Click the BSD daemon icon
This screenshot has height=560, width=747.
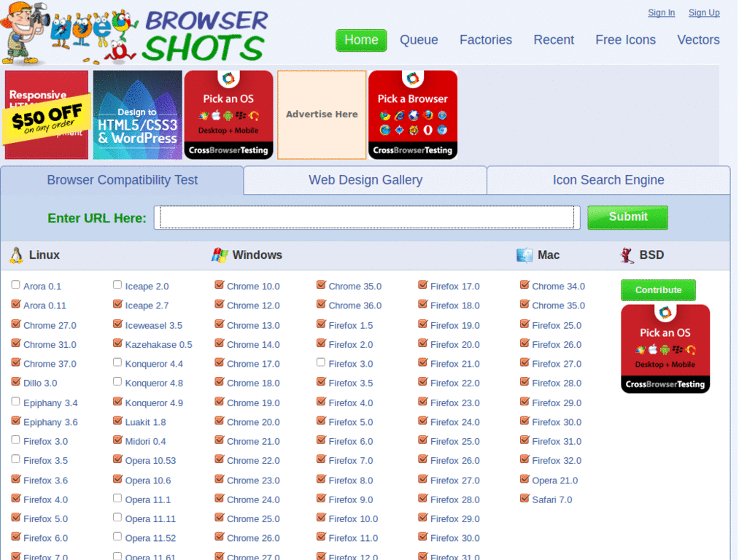[x=627, y=255]
